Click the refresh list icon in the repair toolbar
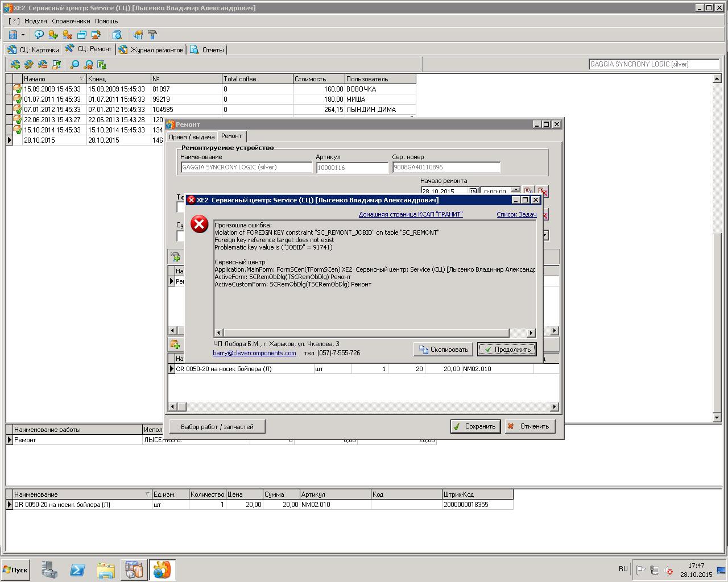Image resolution: width=728 pixels, height=582 pixels. pyautogui.click(x=102, y=65)
